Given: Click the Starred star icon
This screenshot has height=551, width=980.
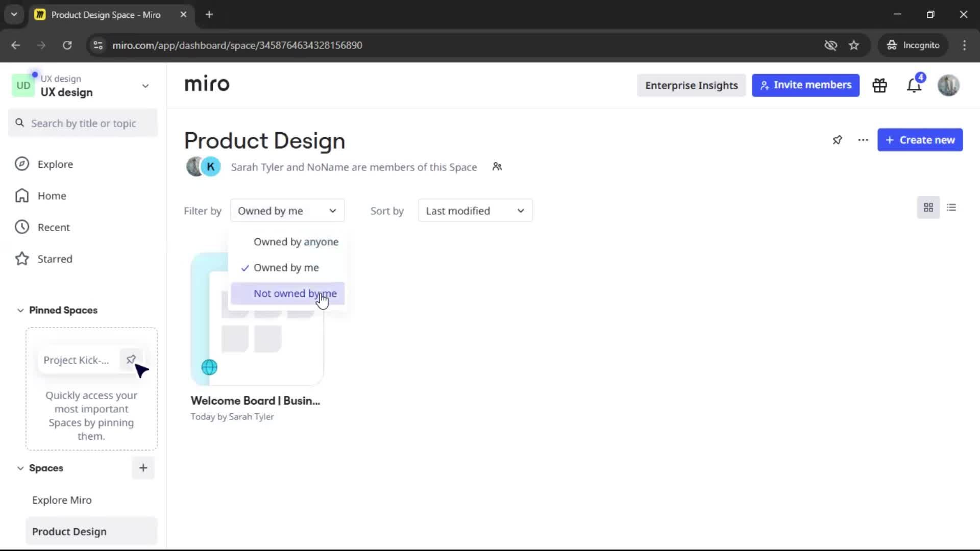Looking at the screenshot, I should (22, 259).
